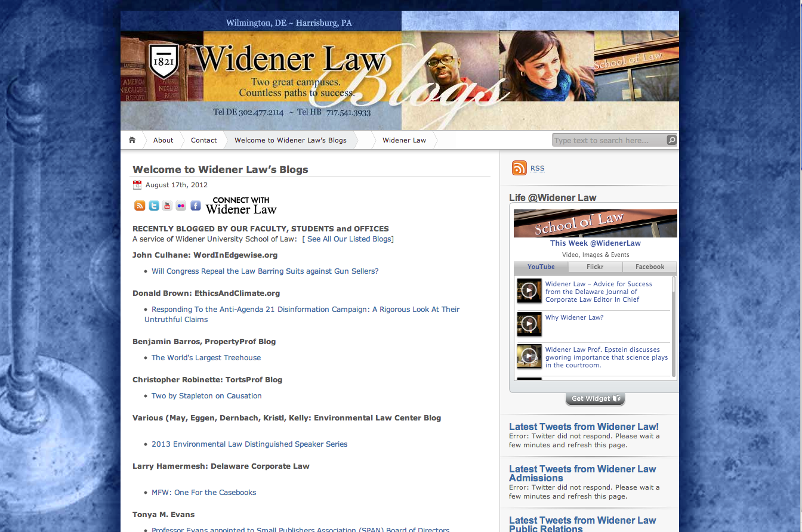Viewport: 802px width, 532px height.
Task: Open 2013 Environmental Law Distinguished Speaker Series
Action: point(249,444)
